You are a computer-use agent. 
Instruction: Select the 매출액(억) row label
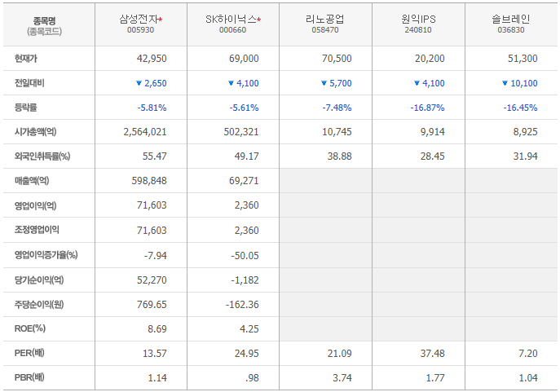click(32, 181)
